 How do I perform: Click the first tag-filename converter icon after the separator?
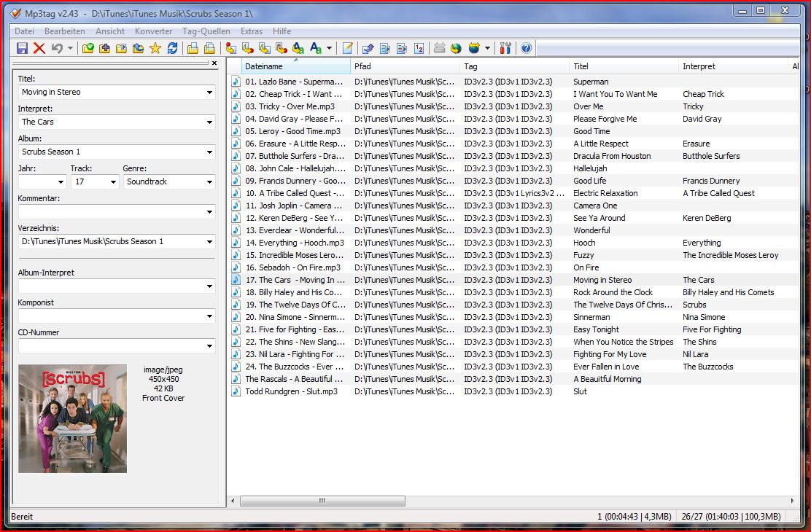tap(230, 48)
